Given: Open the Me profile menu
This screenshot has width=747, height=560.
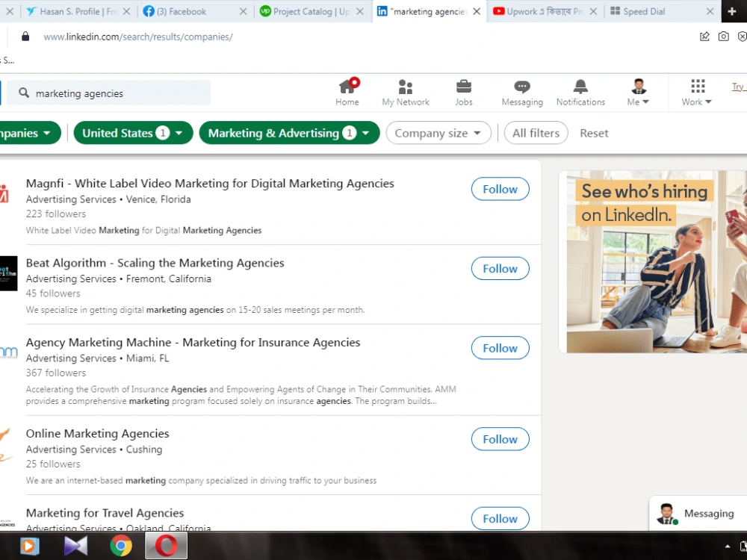Looking at the screenshot, I should click(639, 93).
